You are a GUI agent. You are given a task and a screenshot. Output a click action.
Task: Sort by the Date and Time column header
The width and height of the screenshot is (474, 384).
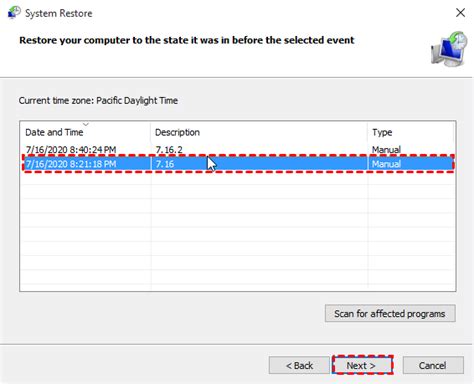[85, 132]
